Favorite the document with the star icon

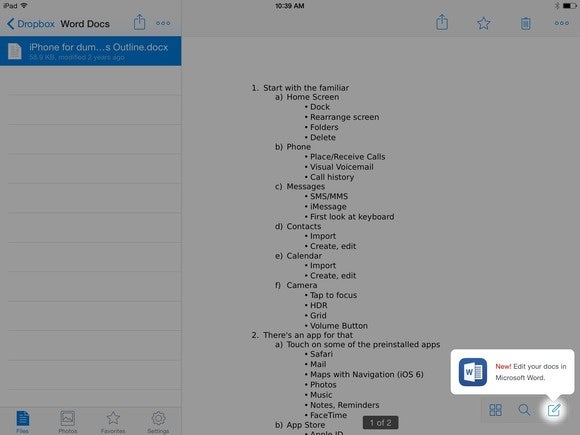483,23
